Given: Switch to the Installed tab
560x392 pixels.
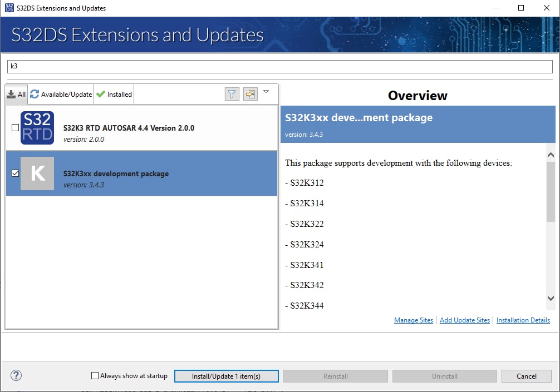Looking at the screenshot, I should tap(114, 95).
